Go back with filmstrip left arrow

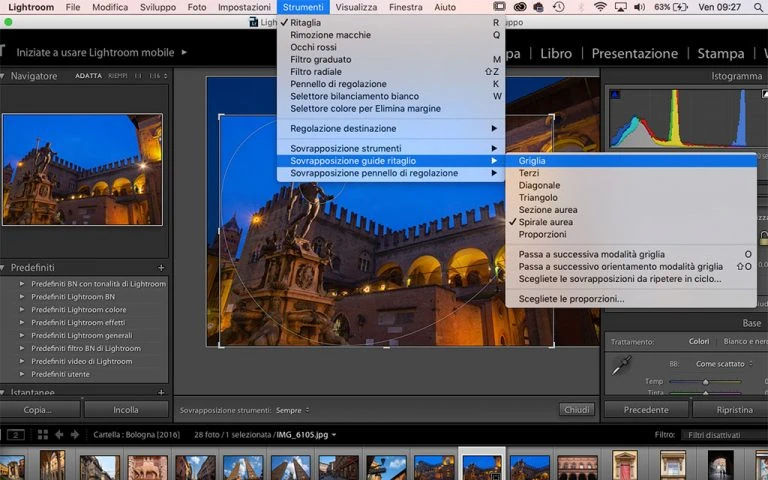pyautogui.click(x=59, y=434)
